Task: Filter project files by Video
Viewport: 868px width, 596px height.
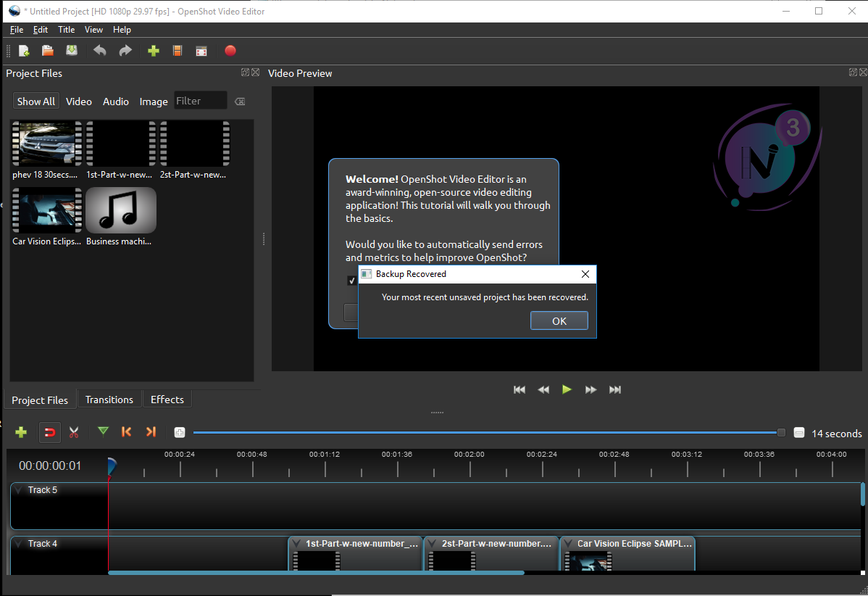Action: coord(78,102)
